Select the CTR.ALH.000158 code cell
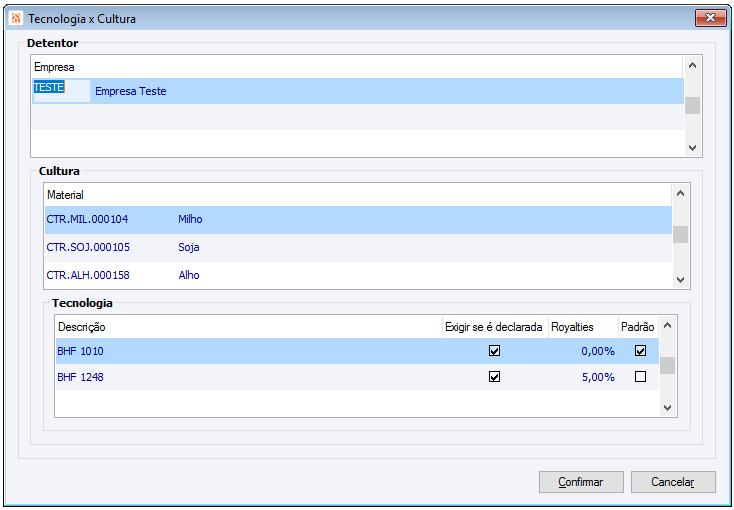Image resolution: width=734 pixels, height=510 pixels. click(88, 275)
